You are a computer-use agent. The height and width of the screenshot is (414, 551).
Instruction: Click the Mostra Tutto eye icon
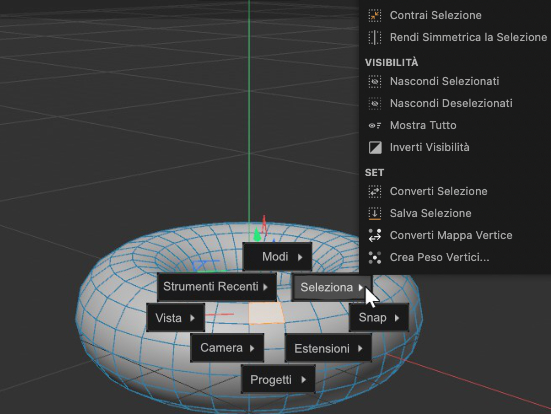[375, 125]
